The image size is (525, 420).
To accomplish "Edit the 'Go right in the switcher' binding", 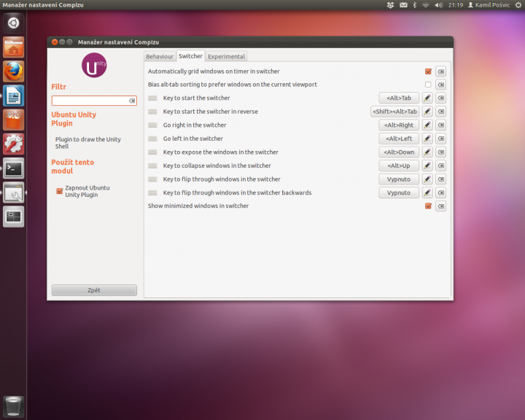I will 427,125.
